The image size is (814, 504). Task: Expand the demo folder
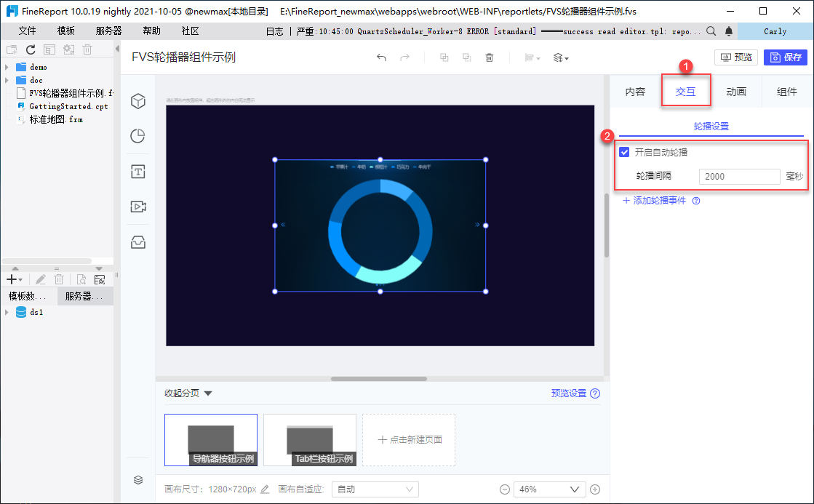7,67
